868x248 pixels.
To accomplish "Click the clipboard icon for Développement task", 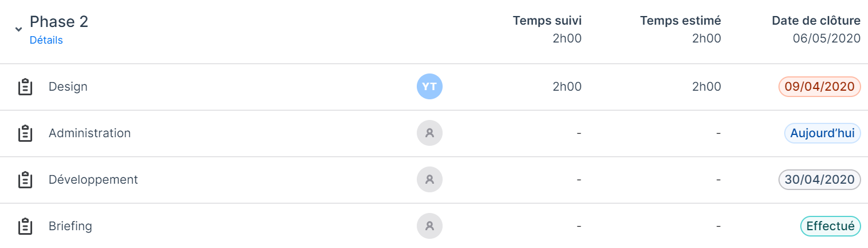I will pyautogui.click(x=25, y=180).
